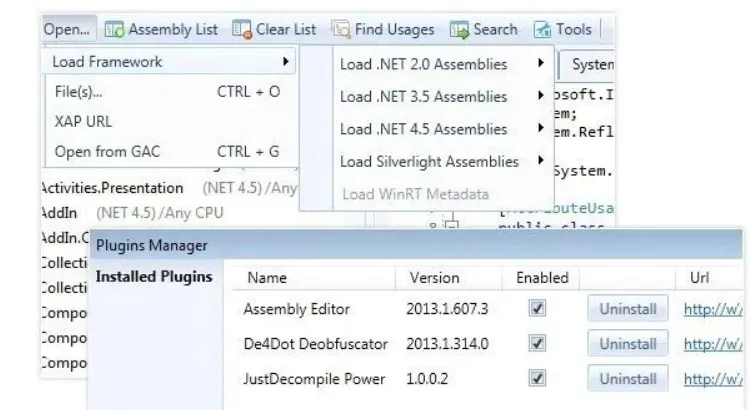
Task: Click the Enabled column header
Action: coord(542,278)
